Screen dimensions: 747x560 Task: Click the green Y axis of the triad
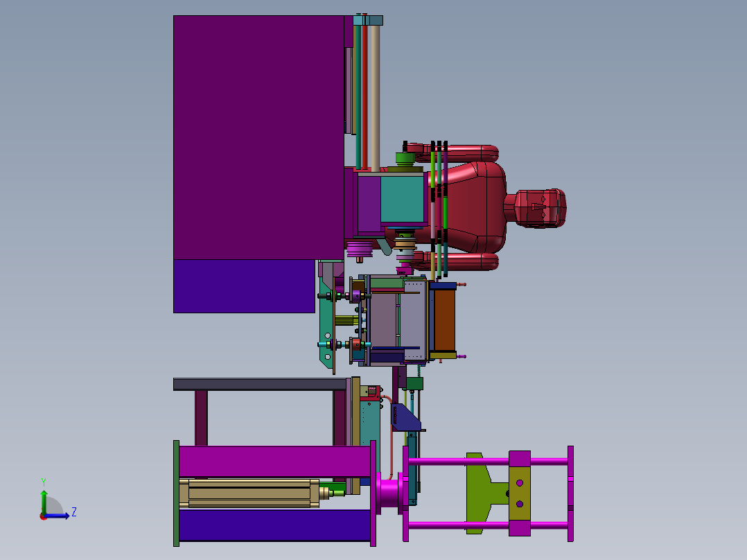44,502
